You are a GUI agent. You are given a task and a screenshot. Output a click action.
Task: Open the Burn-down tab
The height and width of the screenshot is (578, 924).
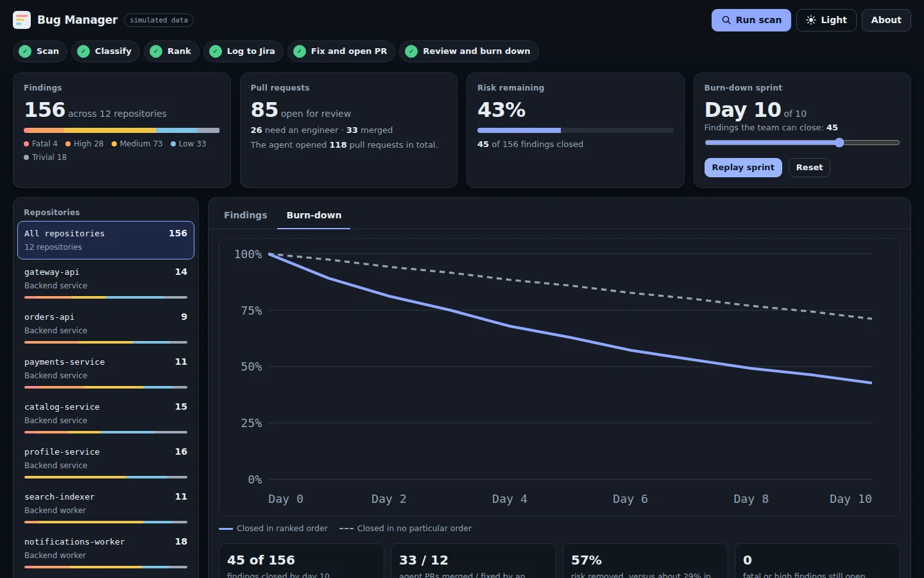(314, 215)
